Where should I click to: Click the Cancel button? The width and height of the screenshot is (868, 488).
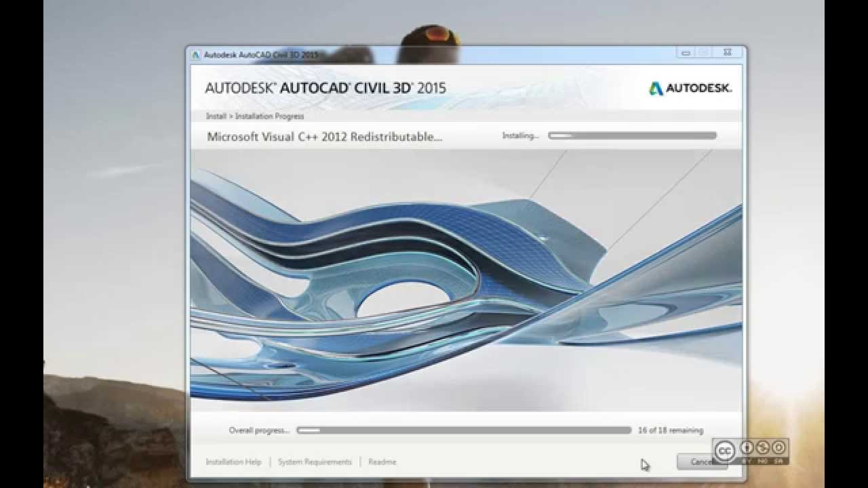(x=702, y=462)
